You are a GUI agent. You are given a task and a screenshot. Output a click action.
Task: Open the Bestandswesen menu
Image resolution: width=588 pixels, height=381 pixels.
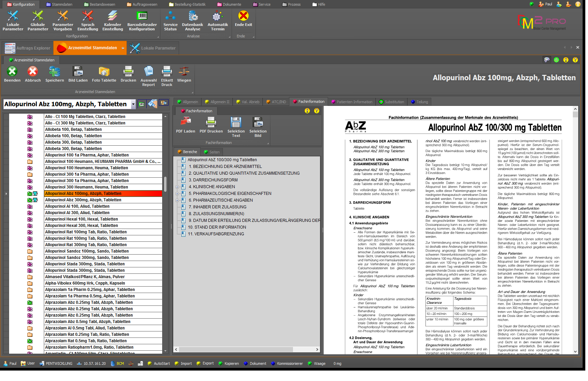100,4
